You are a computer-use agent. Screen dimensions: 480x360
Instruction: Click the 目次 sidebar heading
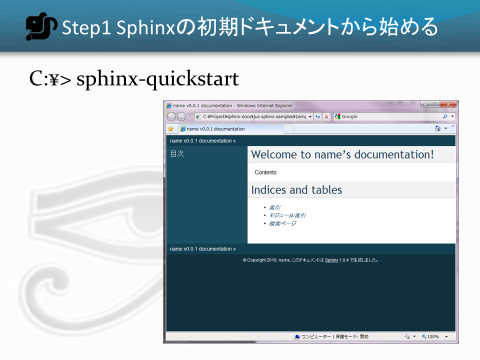click(x=177, y=154)
